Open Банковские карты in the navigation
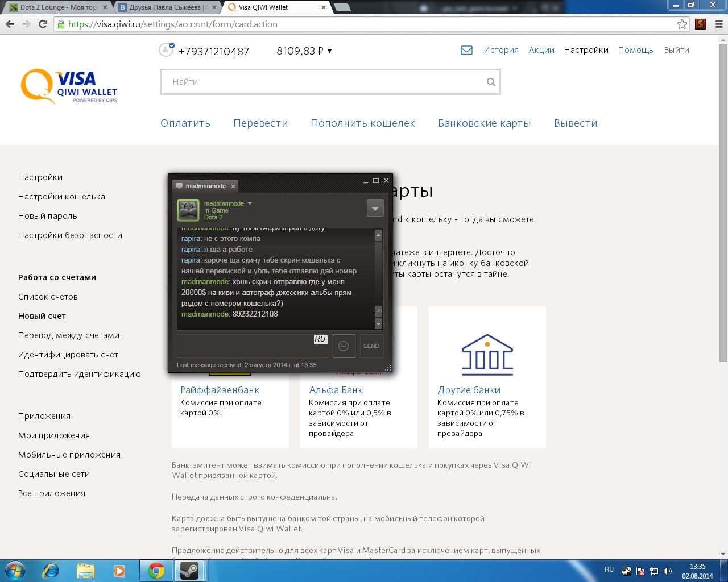Screen dimensions: 728x582 [485, 123]
